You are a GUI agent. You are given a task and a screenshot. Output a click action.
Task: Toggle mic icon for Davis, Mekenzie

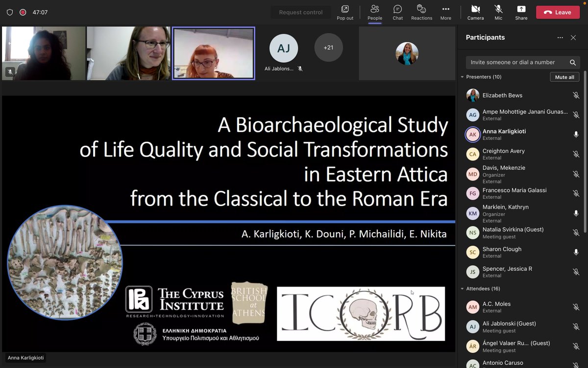tap(576, 174)
